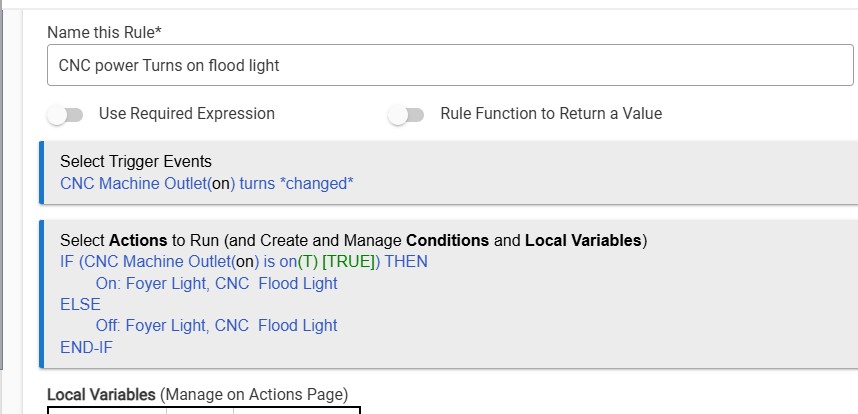Screen dimensions: 858x414
Task: Enable the Use Required Expression switch
Action: pyautogui.click(x=67, y=115)
